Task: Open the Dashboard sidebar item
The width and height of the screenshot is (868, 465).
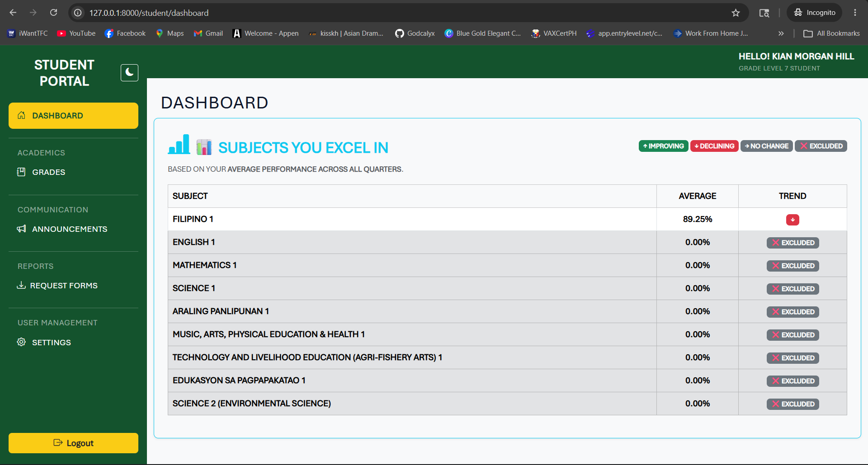Action: (73, 116)
